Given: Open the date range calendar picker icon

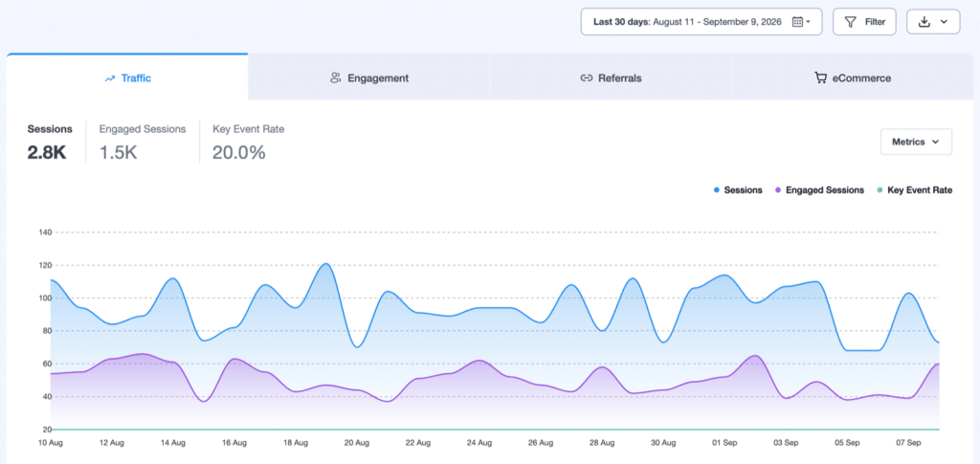Looking at the screenshot, I should pyautogui.click(x=797, y=22).
